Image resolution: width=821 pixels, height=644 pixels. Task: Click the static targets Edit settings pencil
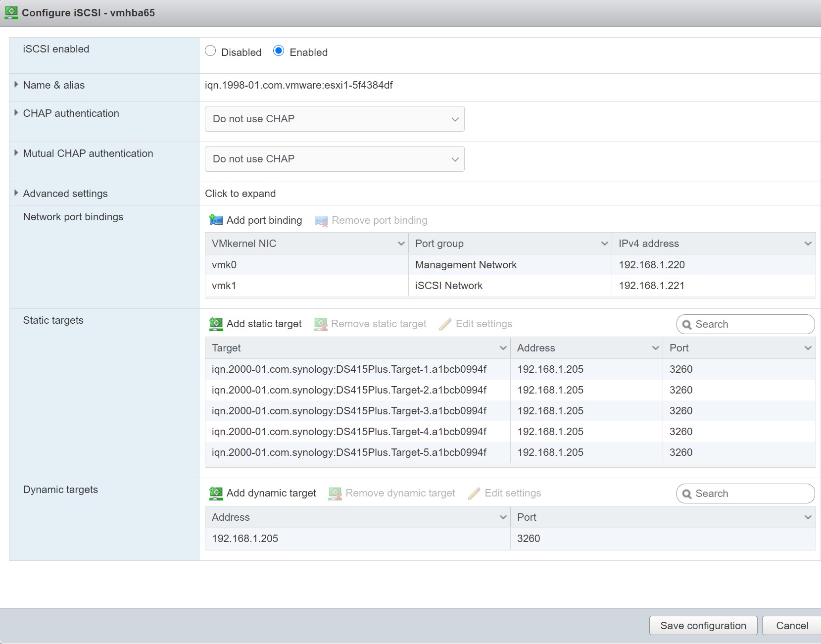point(445,324)
